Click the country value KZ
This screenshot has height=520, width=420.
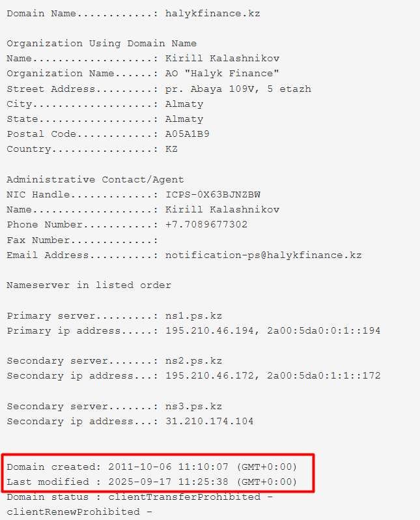pyautogui.click(x=171, y=149)
